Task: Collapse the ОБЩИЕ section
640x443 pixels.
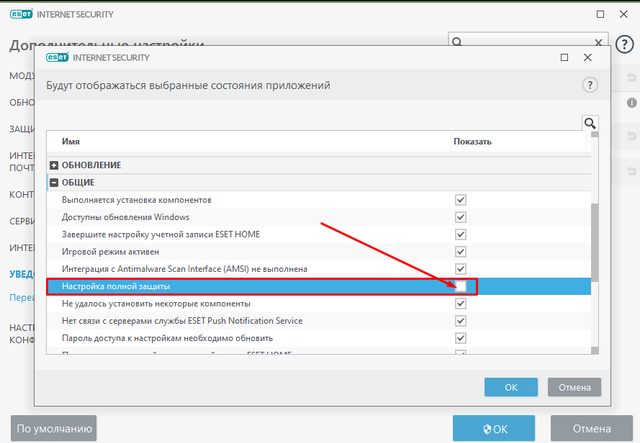Action: (x=54, y=183)
